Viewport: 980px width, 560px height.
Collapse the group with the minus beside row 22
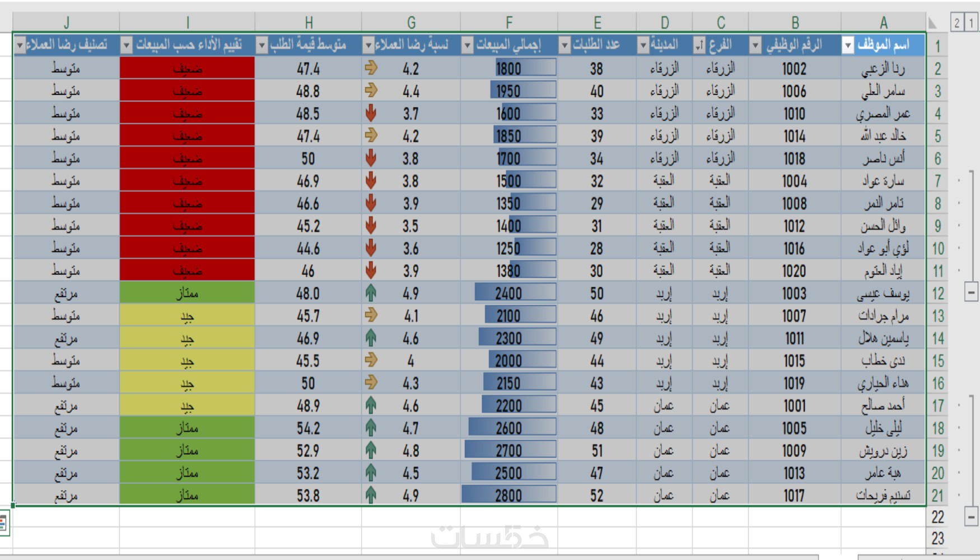972,516
